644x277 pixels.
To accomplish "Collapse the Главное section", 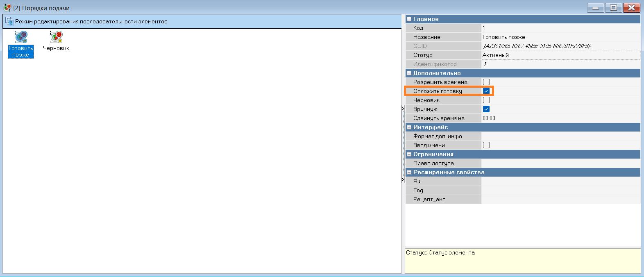I will pos(409,19).
